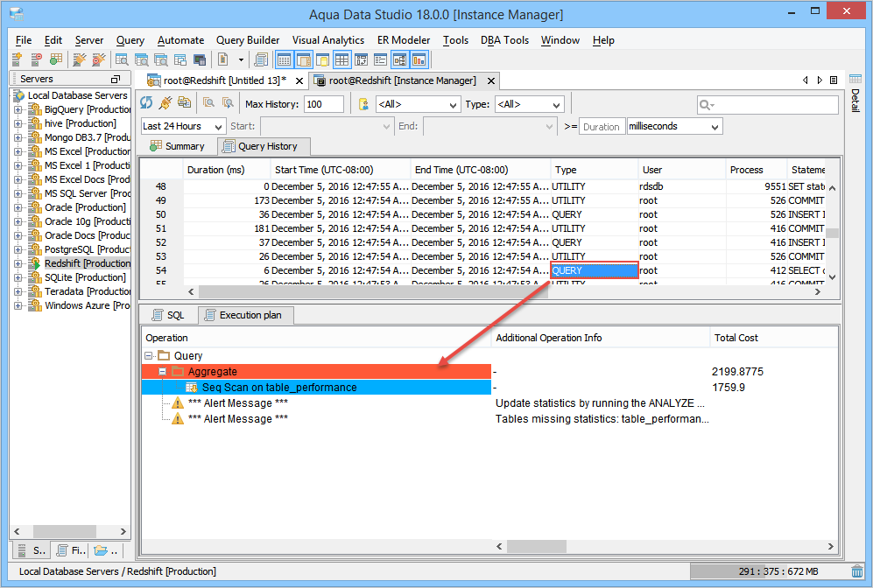Screen dimensions: 873x588
Task: Click the plug connection icon in the Instance Manager toolbar
Action: point(165,103)
